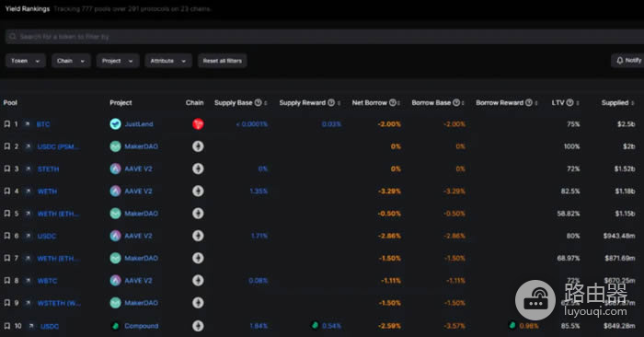Screen dimensions: 644x337
Task: Open the Project filter dropdown
Action: (118, 61)
